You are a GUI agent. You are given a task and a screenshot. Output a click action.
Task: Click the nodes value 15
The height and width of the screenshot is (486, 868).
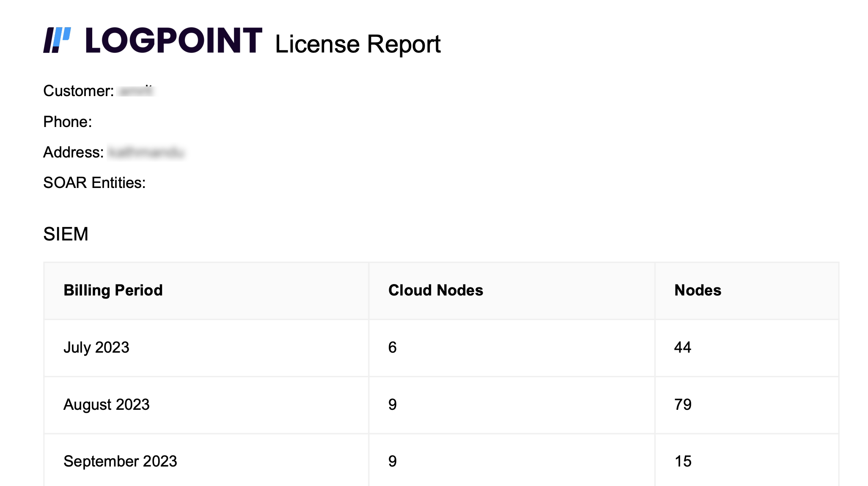682,461
